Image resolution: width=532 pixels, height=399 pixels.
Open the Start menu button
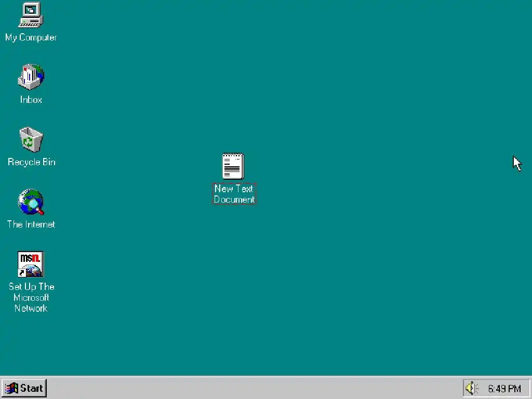tap(24, 388)
